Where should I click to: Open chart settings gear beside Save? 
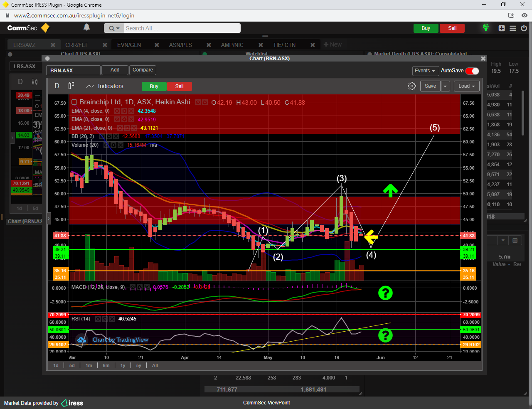(411, 86)
